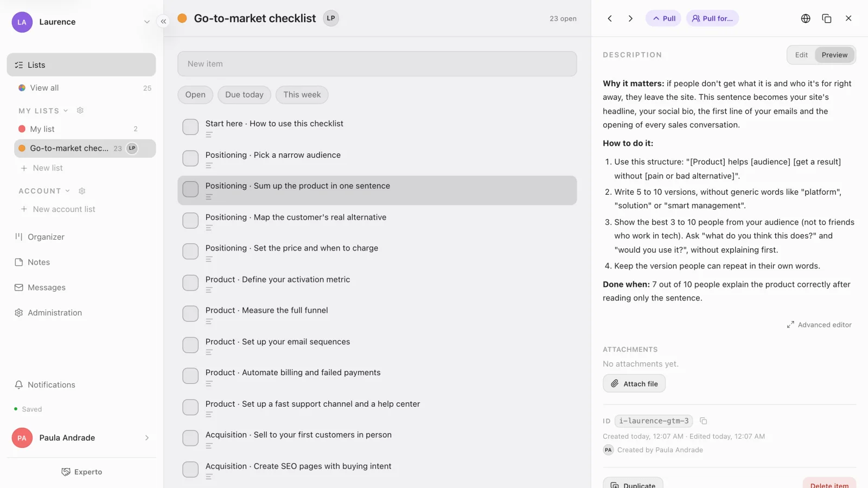
Task: Collapse the sidebar with double-chevron icon
Action: 163,22
